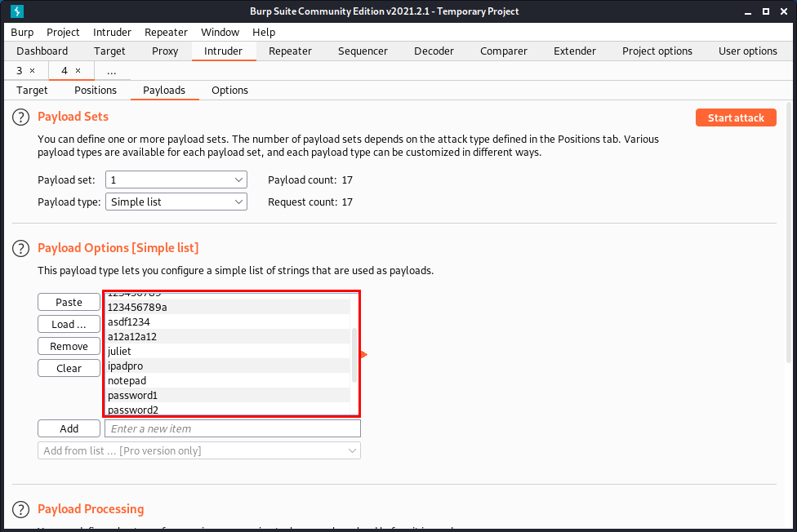Click the payload list scrollbar thumb
Viewport: 797px width, 532px height.
click(354, 355)
